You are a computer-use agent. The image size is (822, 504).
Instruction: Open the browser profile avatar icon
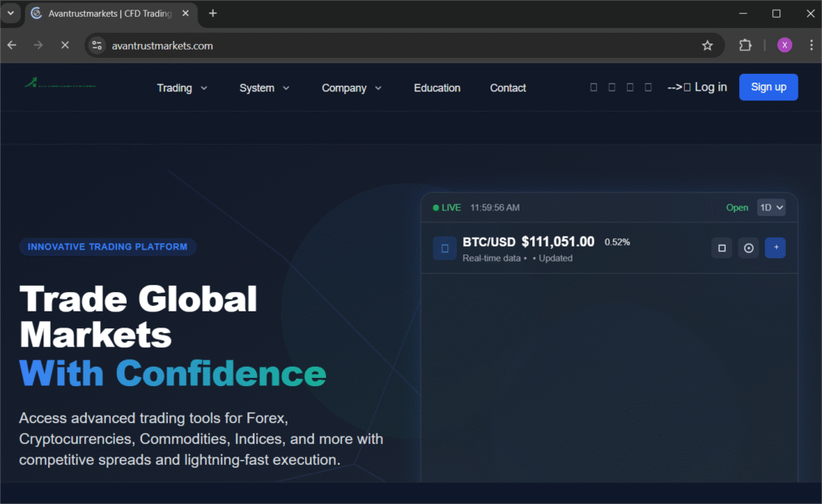[784, 46]
